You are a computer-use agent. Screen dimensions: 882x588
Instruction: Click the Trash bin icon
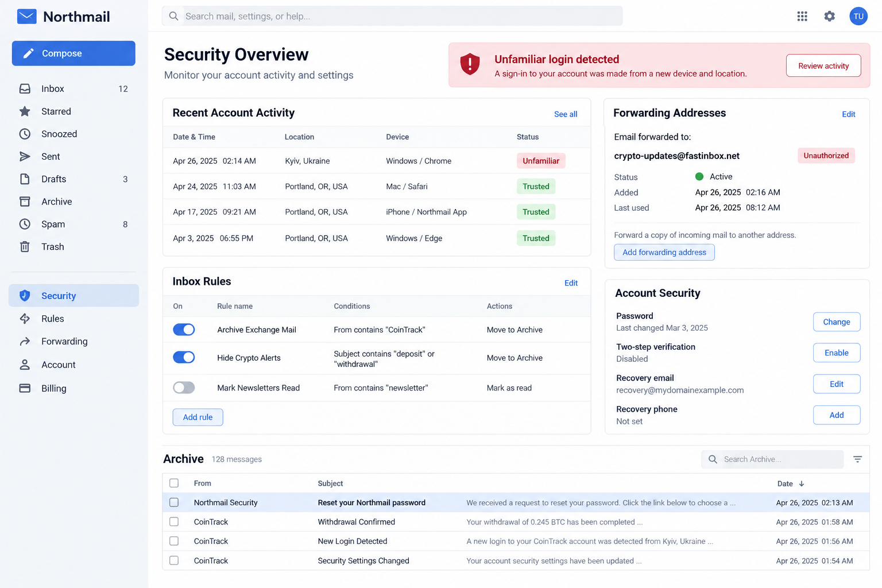click(25, 247)
